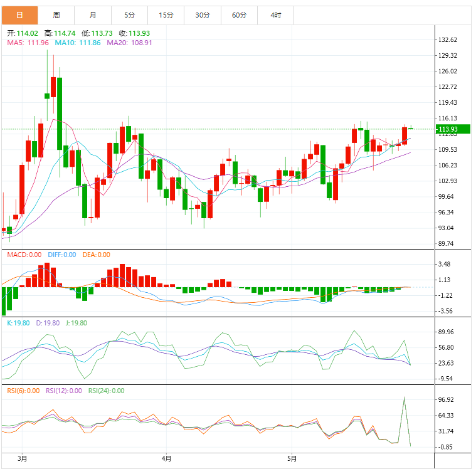Click the 109.53 price axis label
476x474 pixels.
tap(447, 150)
